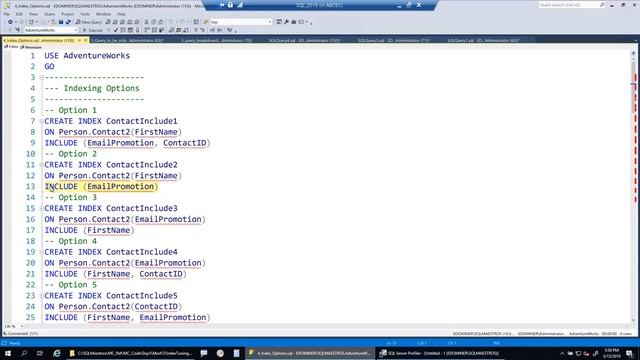Click the New Query toolbar button

click(x=89, y=22)
